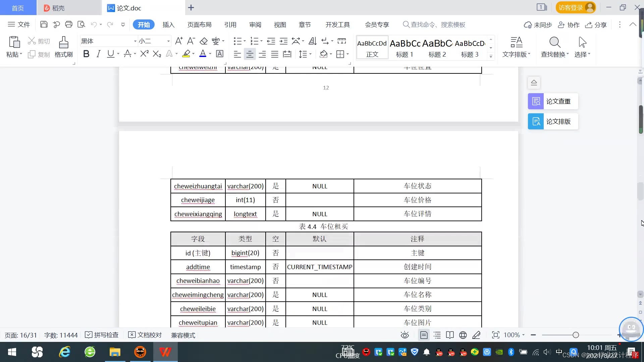Click the save document icon
This screenshot has width=644, height=362.
[x=44, y=24]
